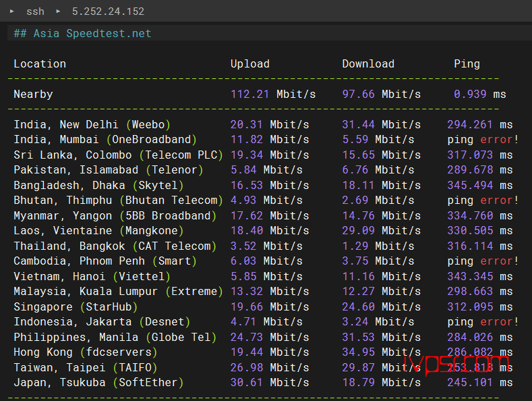Select Thimphu download 2.69
The width and height of the screenshot is (532, 401).
pos(355,200)
